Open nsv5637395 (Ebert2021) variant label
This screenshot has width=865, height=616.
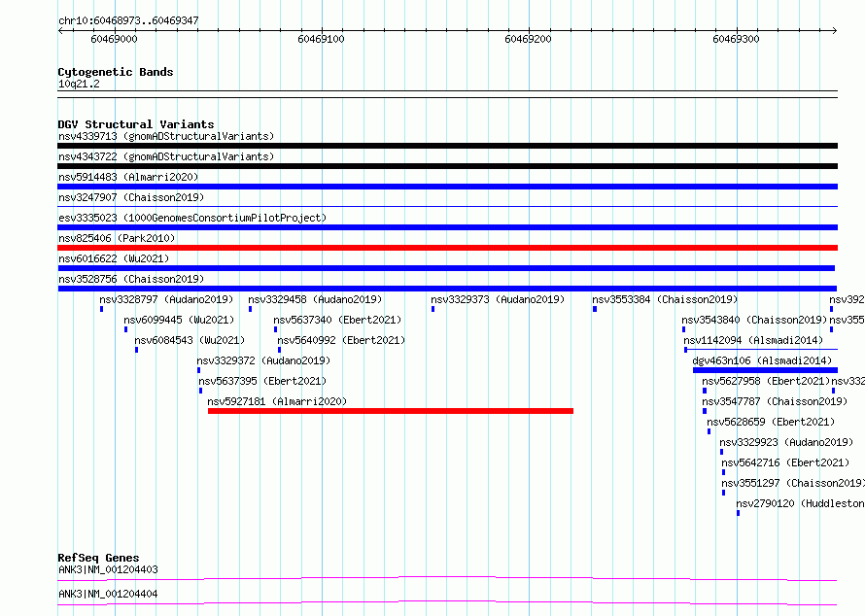(262, 381)
